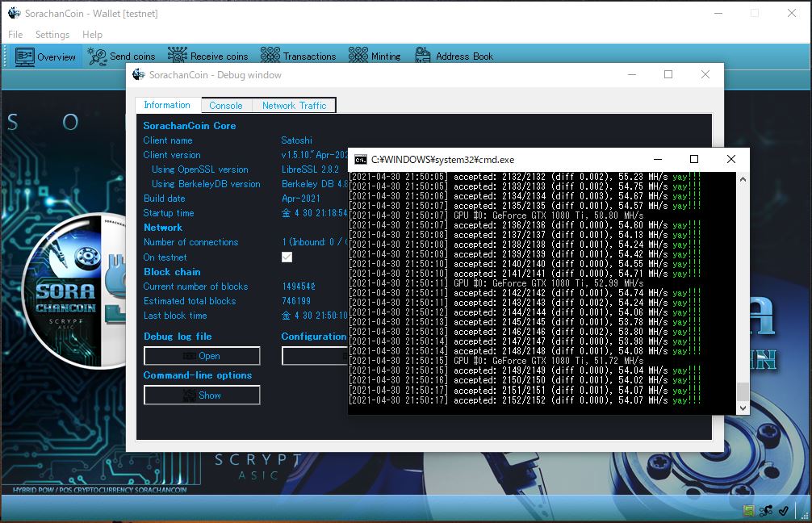The image size is (812, 523).
Task: Switch to the Network Traffic tab
Action: point(294,106)
